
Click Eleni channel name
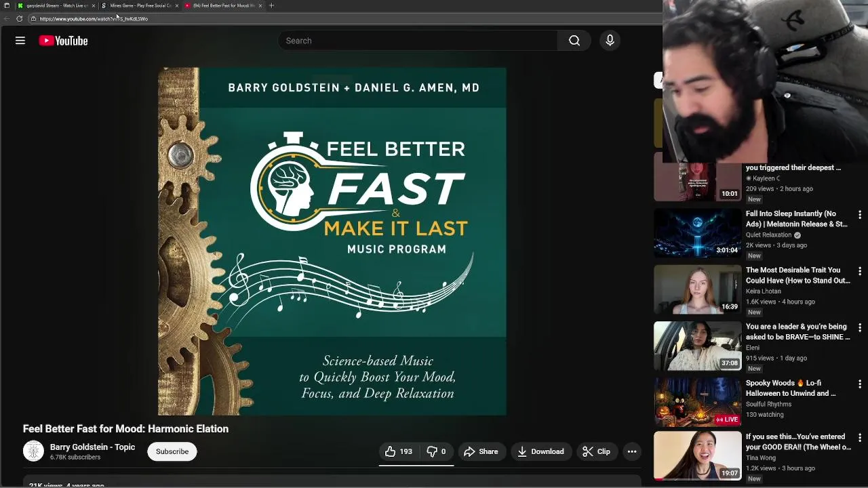753,348
